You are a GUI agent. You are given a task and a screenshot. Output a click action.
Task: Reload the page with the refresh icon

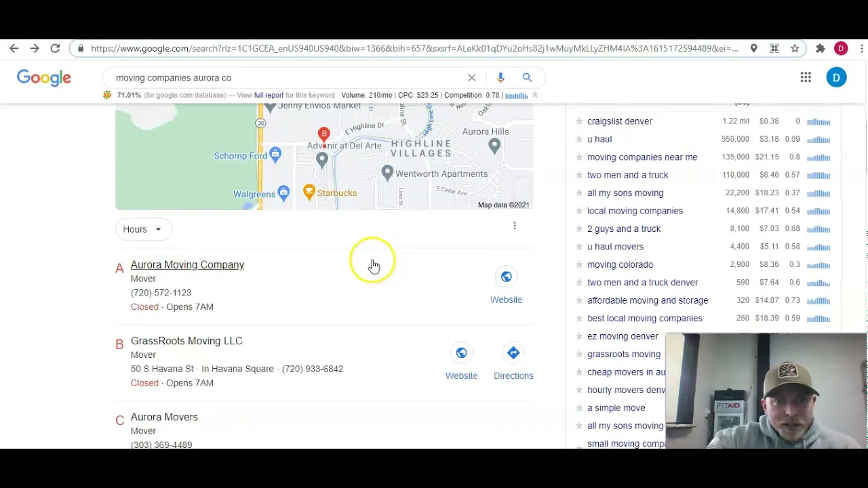click(56, 48)
